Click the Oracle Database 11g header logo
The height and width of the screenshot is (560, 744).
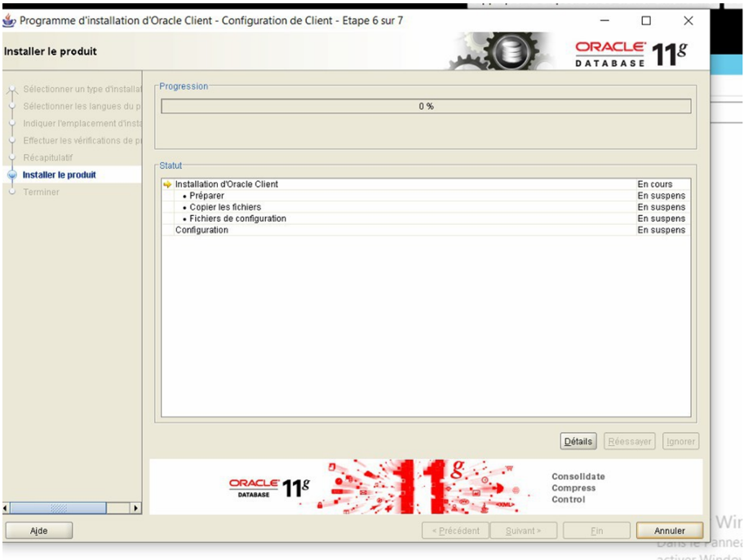[631, 54]
